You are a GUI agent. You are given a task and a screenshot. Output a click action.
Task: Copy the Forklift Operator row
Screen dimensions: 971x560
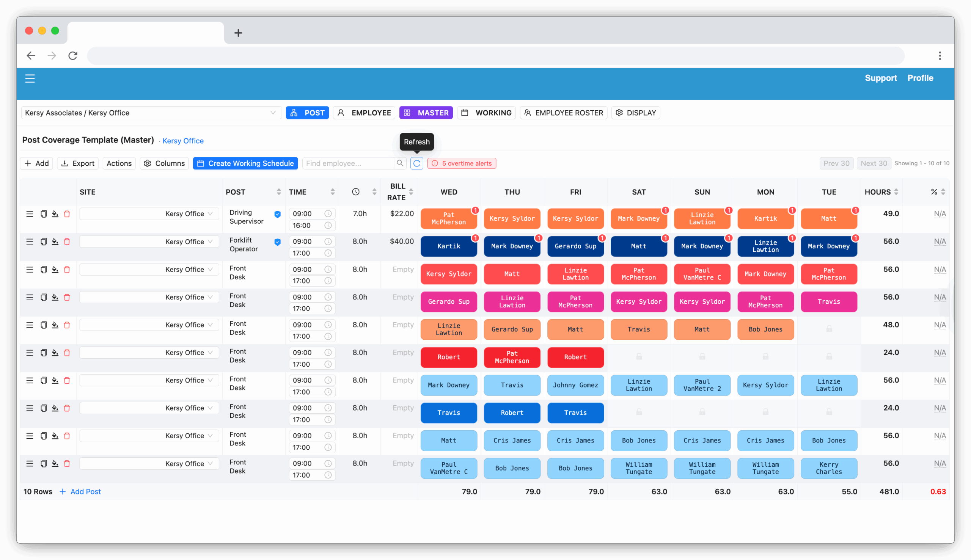coord(44,242)
